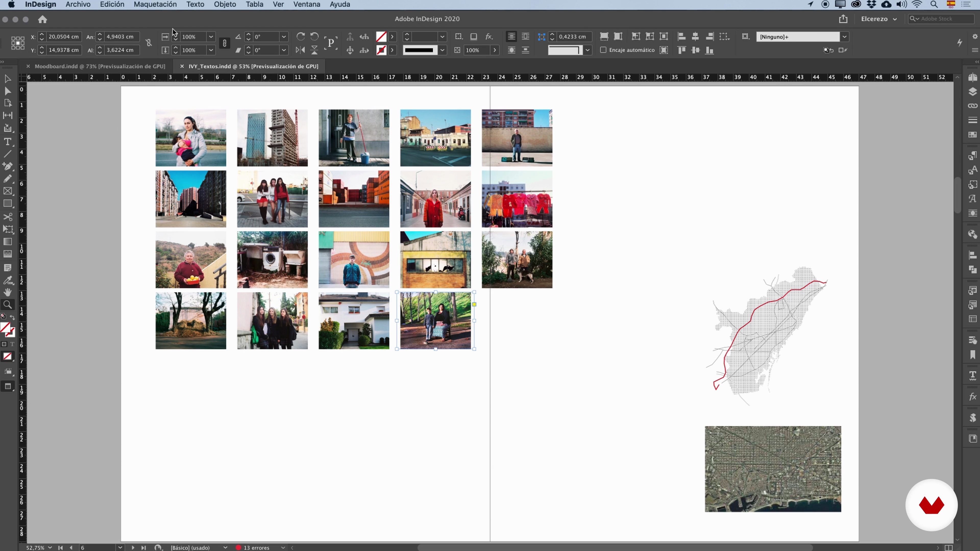Select the Pencil tool
This screenshot has width=980, height=551.
tap(7, 179)
